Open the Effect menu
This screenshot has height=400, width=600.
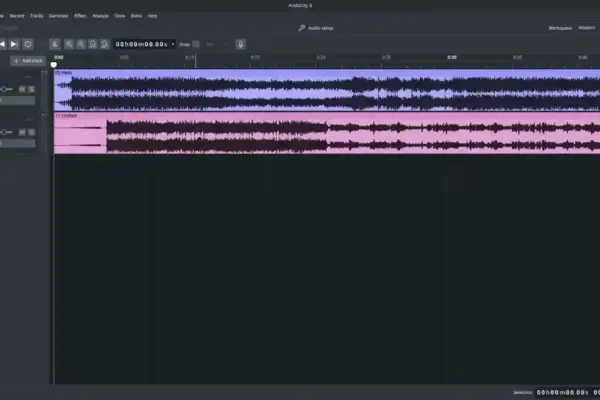pos(80,16)
